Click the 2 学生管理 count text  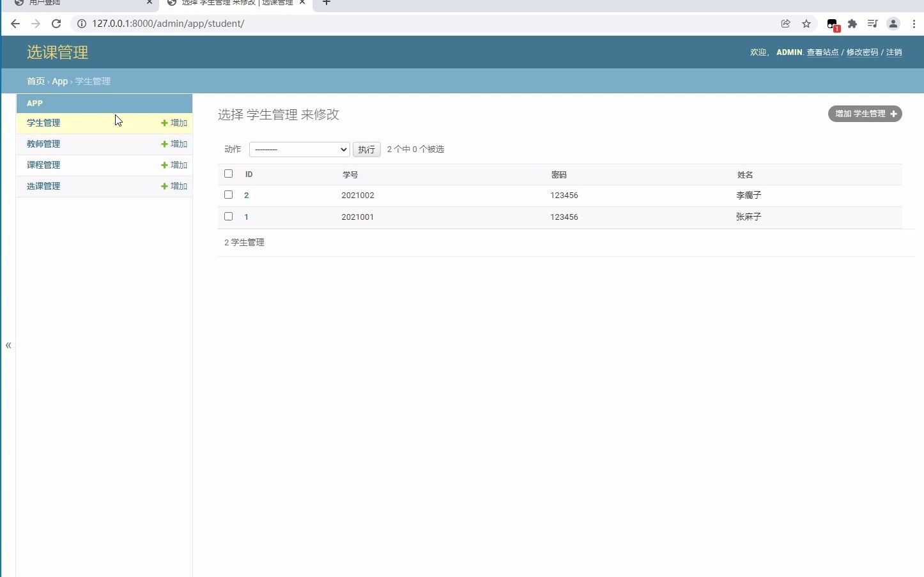pyautogui.click(x=244, y=243)
